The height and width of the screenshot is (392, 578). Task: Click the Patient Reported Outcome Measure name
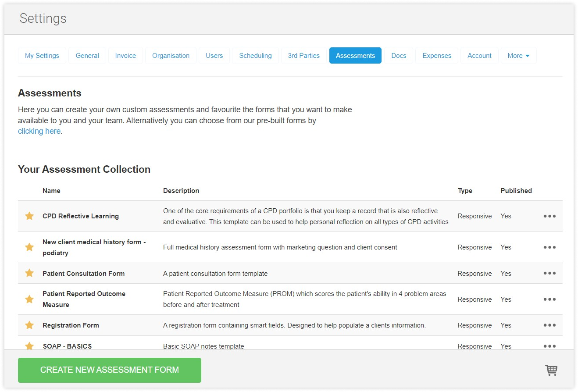click(84, 299)
